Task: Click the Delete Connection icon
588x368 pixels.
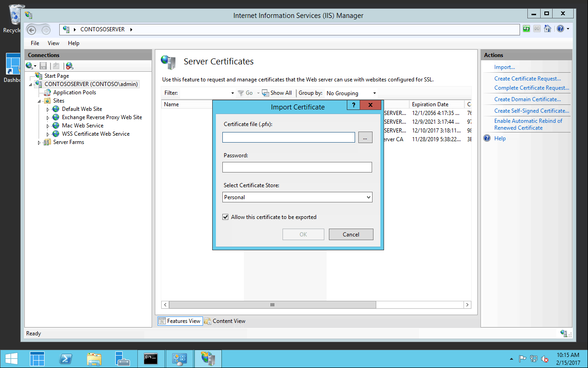Action: coord(69,66)
